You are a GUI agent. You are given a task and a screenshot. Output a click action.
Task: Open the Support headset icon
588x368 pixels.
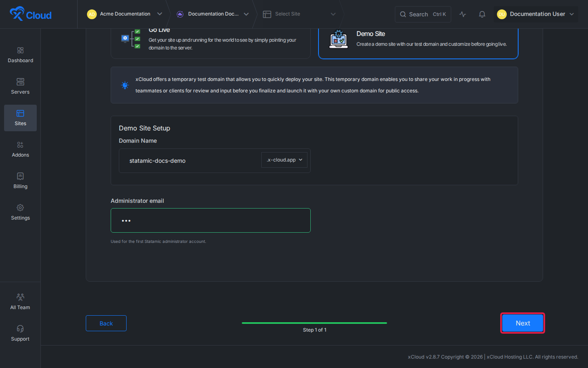click(20, 329)
